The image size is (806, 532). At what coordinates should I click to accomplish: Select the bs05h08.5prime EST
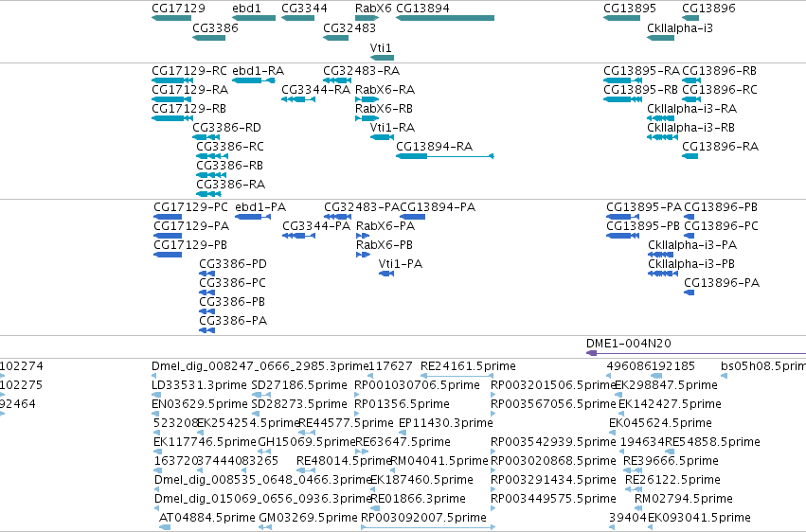tap(725, 377)
